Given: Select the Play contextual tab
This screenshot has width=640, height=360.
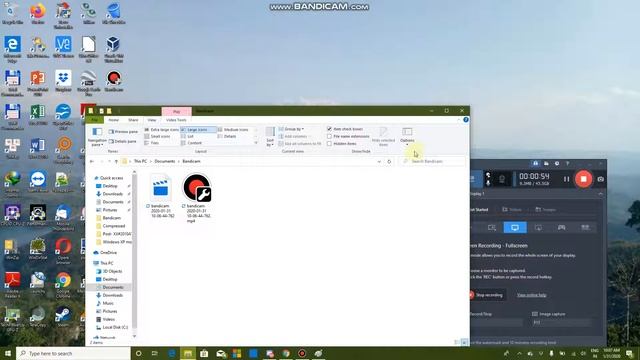Looking at the screenshot, I should click(x=176, y=111).
